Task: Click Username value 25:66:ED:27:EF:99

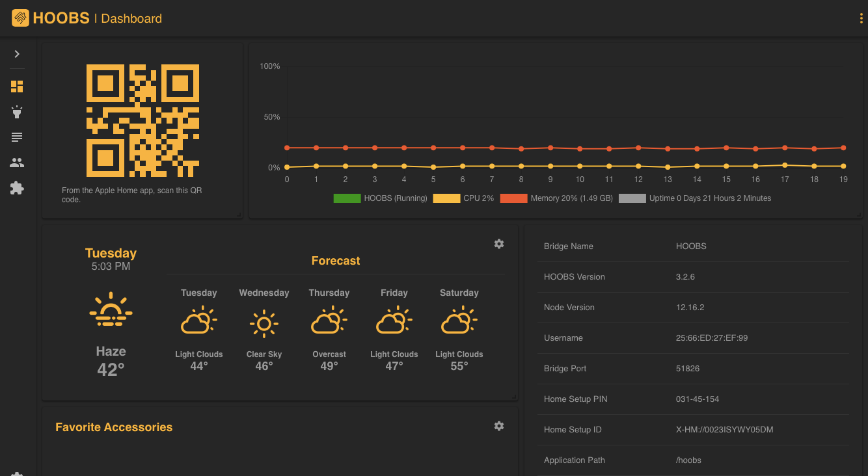Action: 712,338
